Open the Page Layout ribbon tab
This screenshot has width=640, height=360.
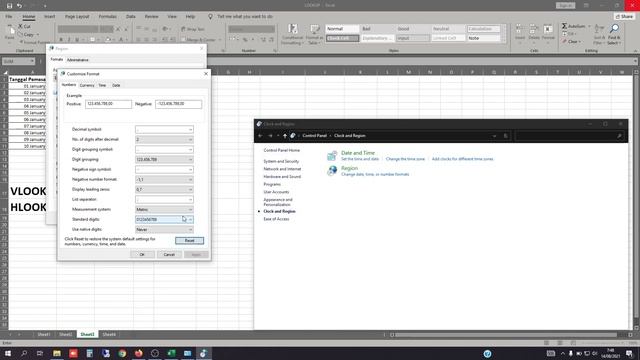(x=77, y=17)
